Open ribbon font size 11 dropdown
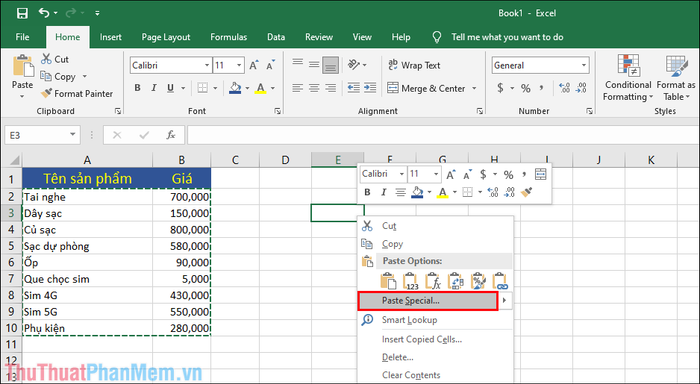700x384 pixels. 239,66
